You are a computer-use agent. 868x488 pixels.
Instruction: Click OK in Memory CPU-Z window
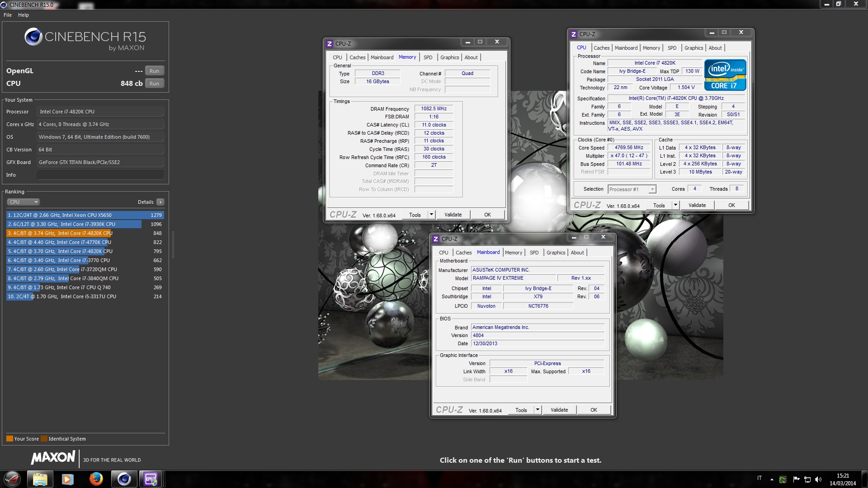487,215
